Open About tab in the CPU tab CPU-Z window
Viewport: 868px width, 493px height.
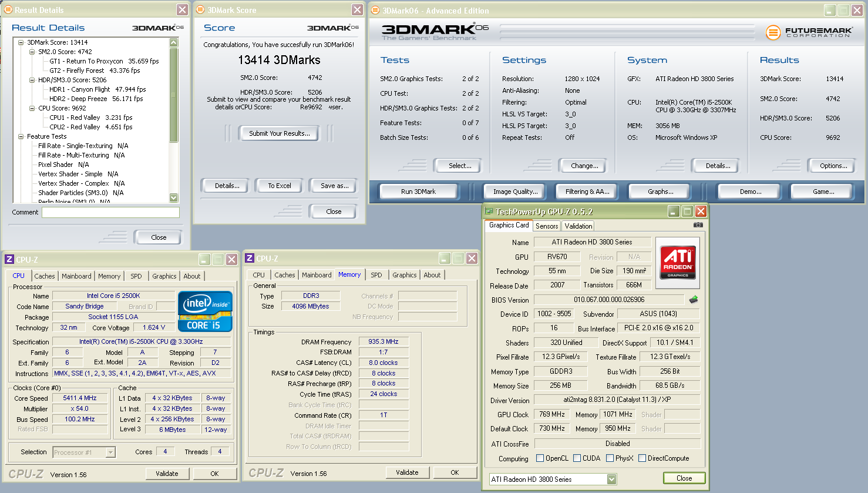click(x=192, y=276)
